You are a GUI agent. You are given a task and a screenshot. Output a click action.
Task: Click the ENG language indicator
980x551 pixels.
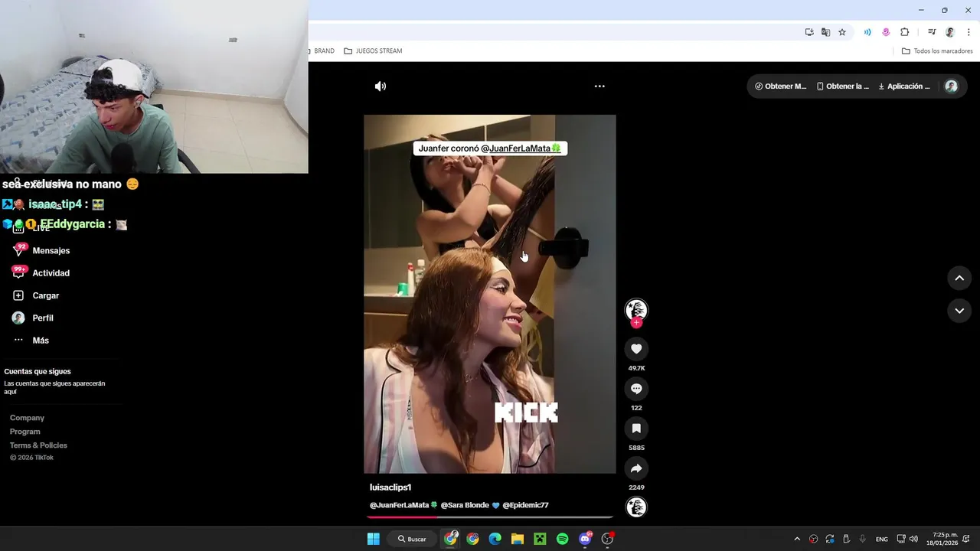[x=882, y=539]
